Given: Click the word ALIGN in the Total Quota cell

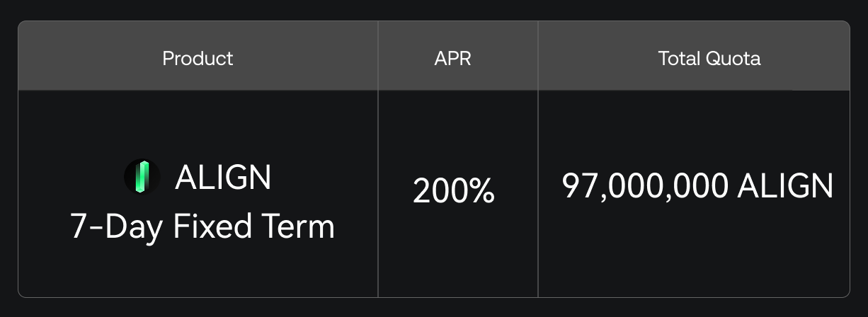Looking at the screenshot, I should click(785, 186).
